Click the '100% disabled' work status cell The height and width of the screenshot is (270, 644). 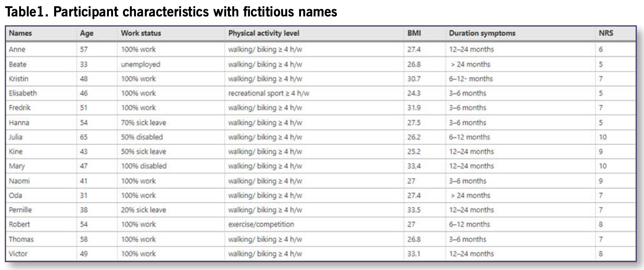click(144, 166)
